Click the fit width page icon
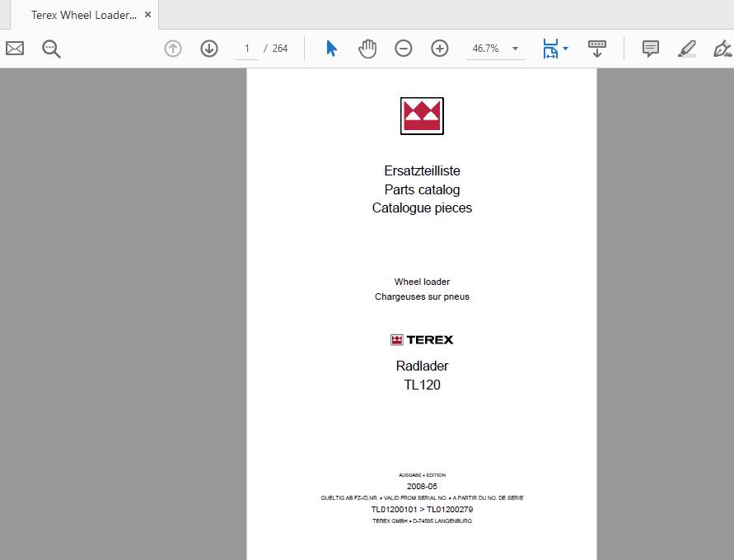The width and height of the screenshot is (734, 560). tap(550, 49)
